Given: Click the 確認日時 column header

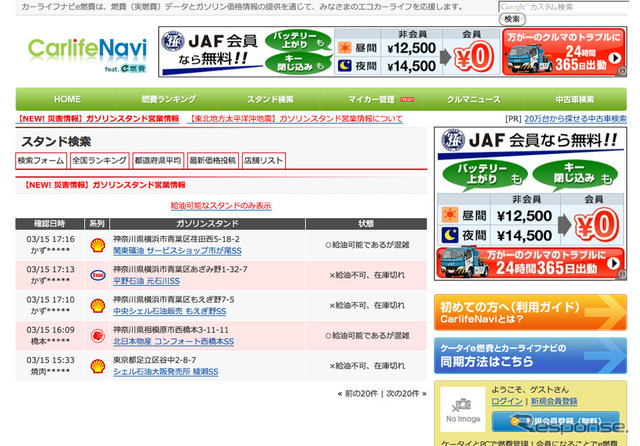Looking at the screenshot, I should [x=49, y=224].
